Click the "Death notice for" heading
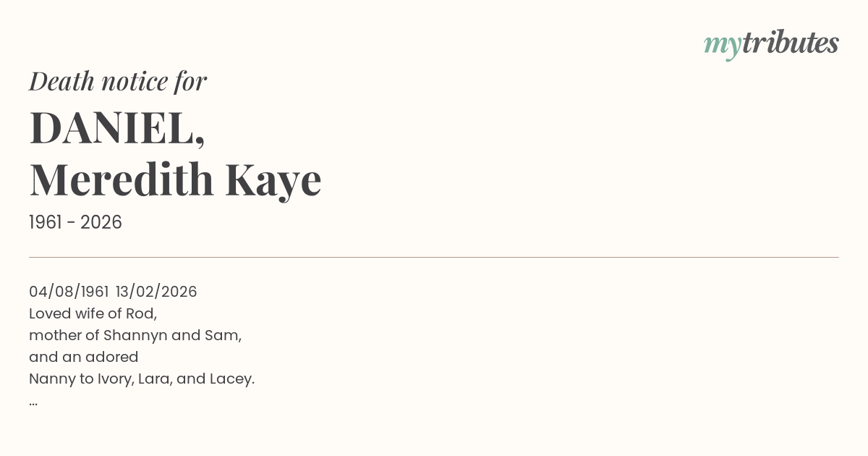 click(118, 82)
